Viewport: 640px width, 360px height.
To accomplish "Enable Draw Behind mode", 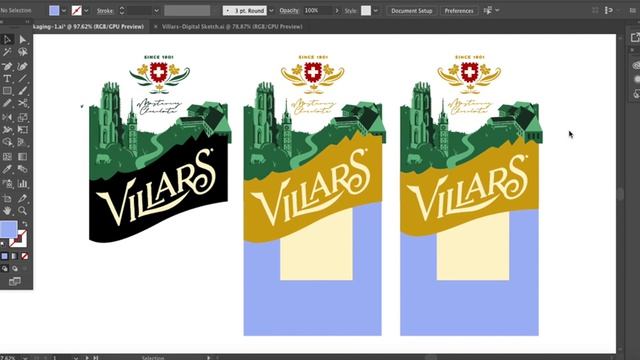I will coord(15,269).
